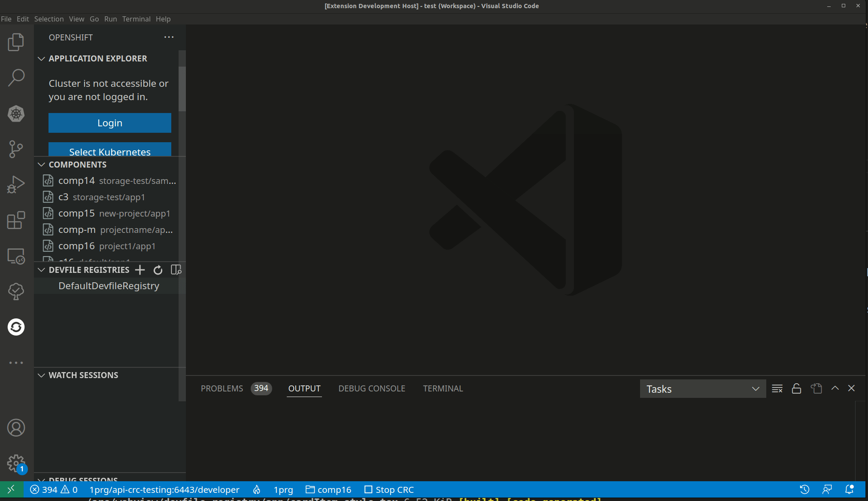Maximize the panel with chevron up

click(x=835, y=388)
